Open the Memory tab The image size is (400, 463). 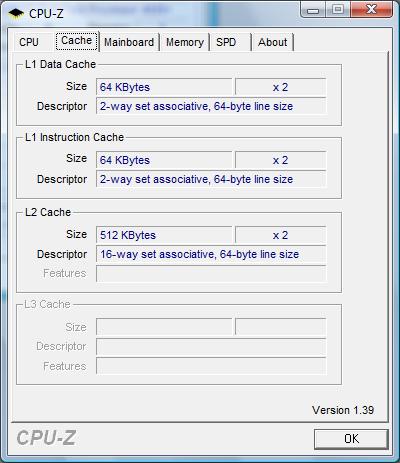point(185,42)
